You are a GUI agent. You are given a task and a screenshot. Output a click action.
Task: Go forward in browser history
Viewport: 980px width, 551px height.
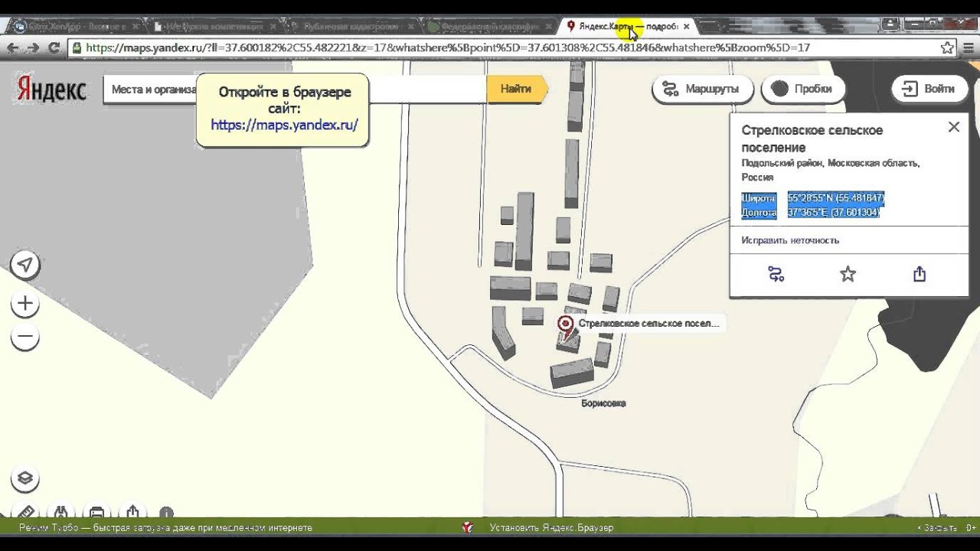33,47
